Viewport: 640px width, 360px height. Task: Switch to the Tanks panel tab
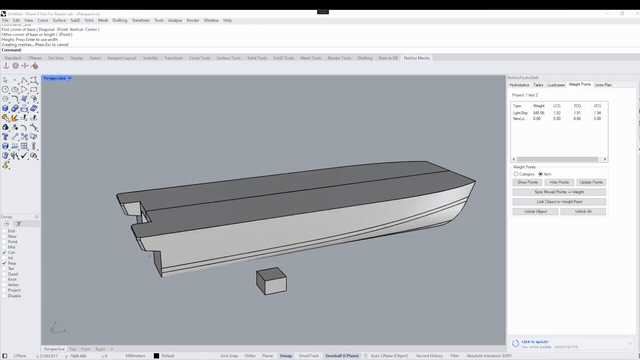point(538,85)
